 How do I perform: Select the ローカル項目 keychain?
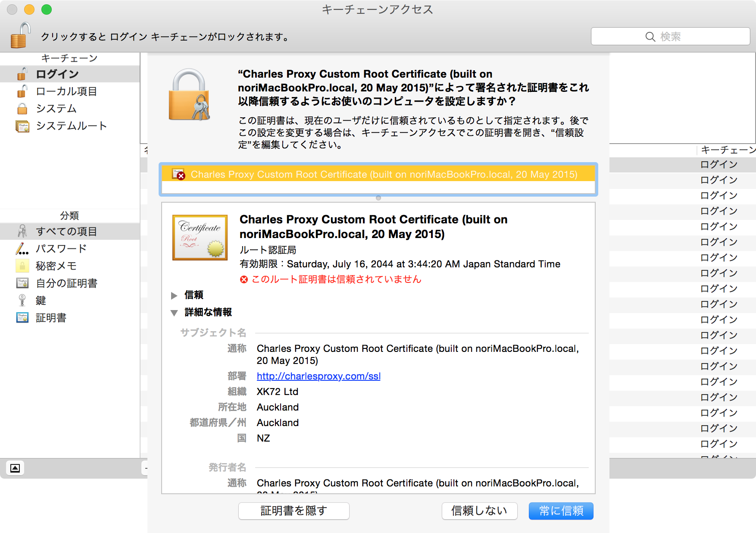point(70,91)
